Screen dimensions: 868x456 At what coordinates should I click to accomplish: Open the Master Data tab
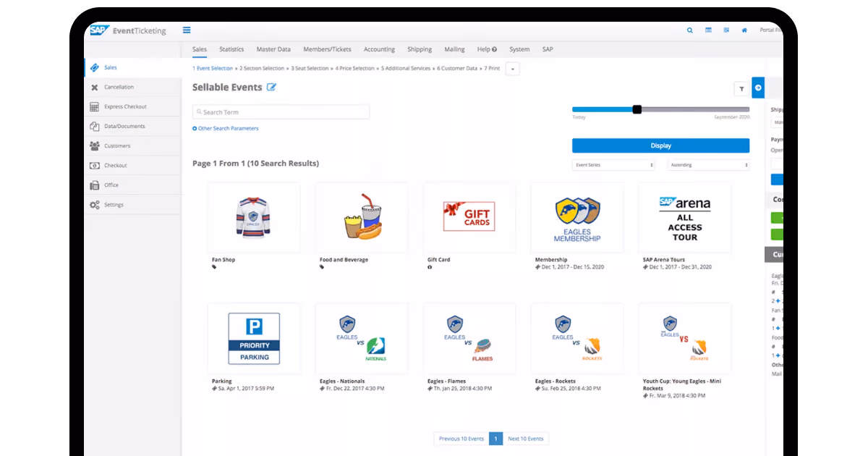273,49
